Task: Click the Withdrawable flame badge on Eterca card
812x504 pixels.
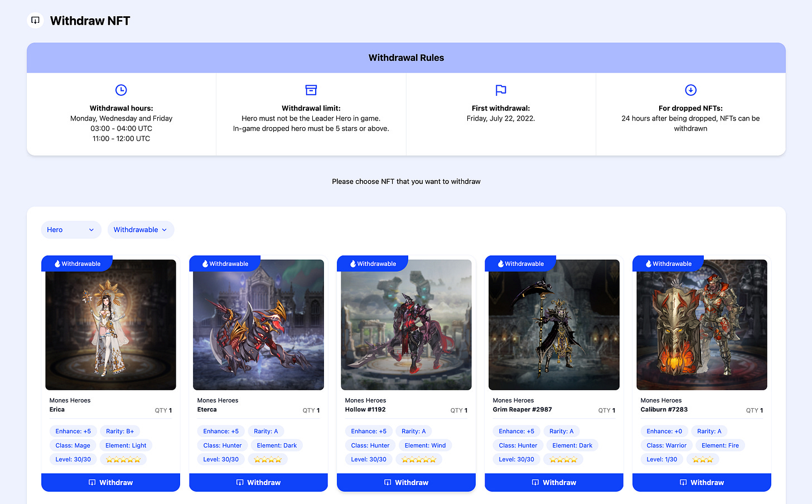Action: tap(225, 264)
